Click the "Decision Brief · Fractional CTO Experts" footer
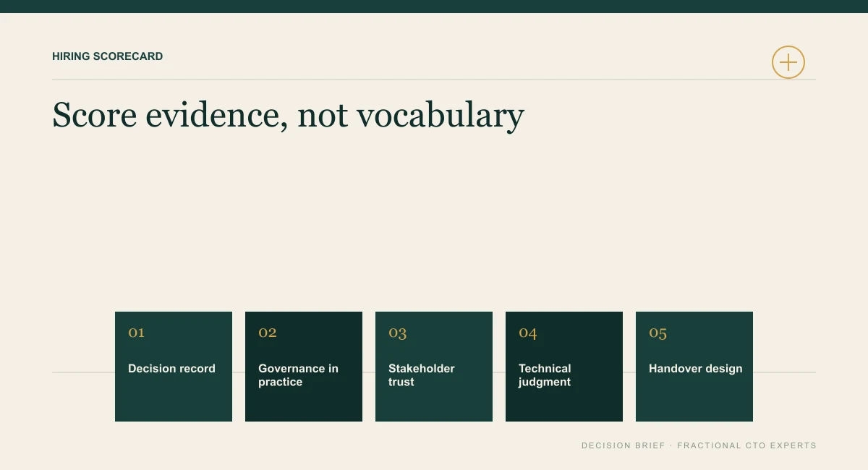Viewport: 868px width, 470px height. [699, 445]
